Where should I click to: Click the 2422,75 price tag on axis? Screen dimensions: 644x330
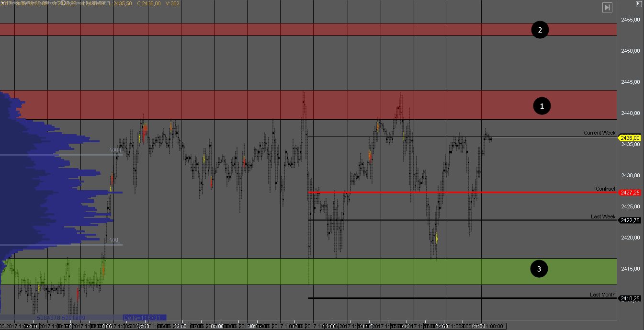click(x=630, y=220)
